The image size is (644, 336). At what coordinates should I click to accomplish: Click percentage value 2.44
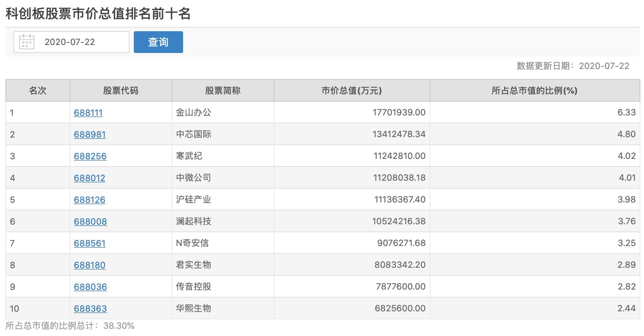click(x=627, y=308)
